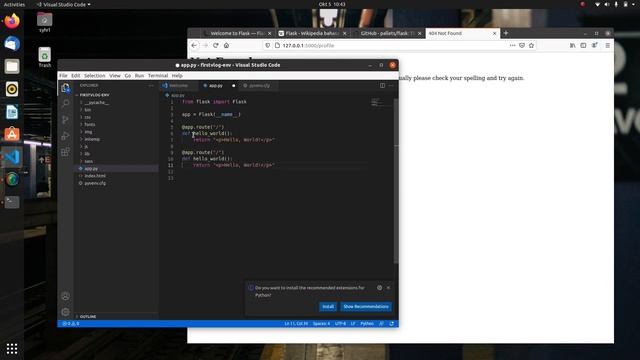This screenshot has width=640, height=360.
Task: Switch to the Welcome editor tab
Action: point(178,86)
